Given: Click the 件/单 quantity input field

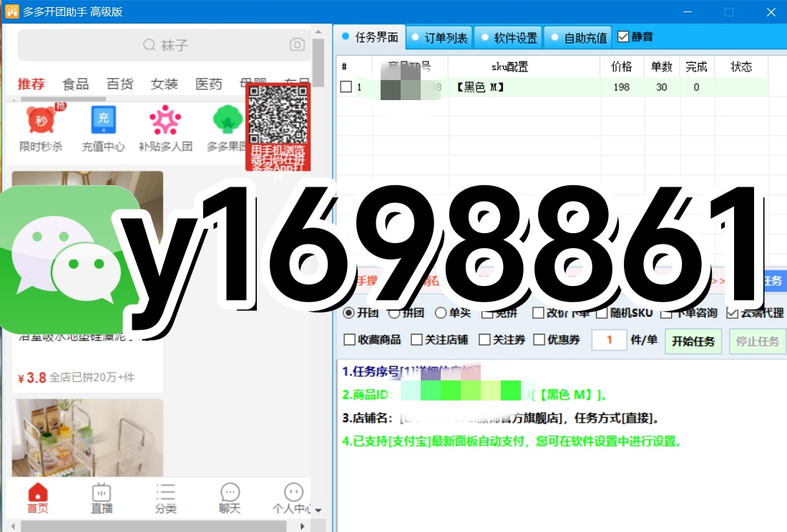Looking at the screenshot, I should (x=609, y=340).
